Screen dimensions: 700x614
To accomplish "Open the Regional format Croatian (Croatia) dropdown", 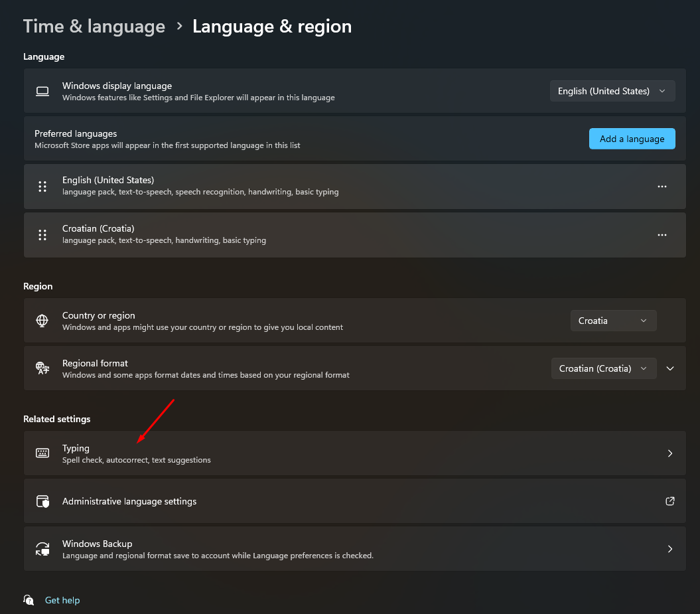I will pyautogui.click(x=604, y=368).
